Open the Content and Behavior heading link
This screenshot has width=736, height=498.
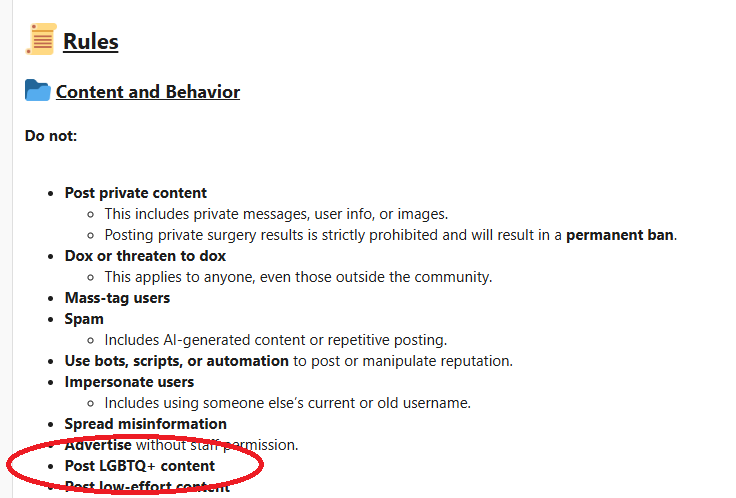(148, 92)
